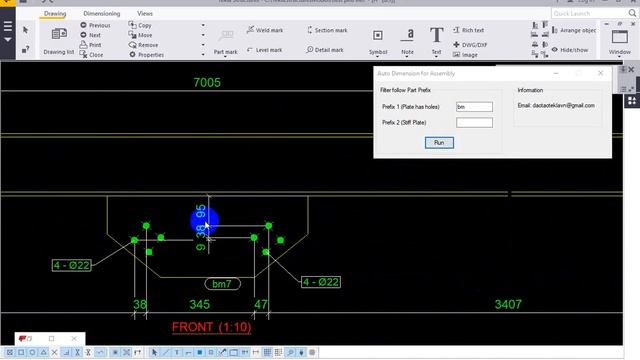This screenshot has width=640, height=360.
Task: Expand the dropdown arrow next to Move
Action: click(x=203, y=35)
